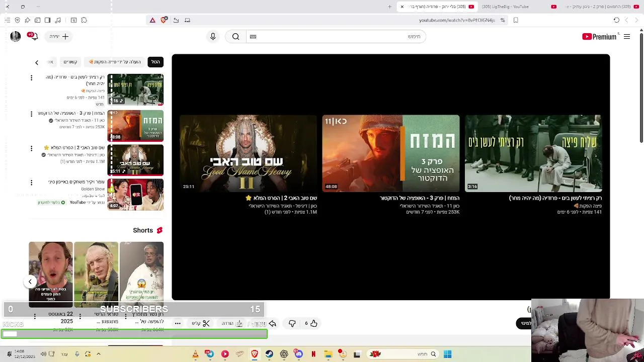Image resolution: width=644 pixels, height=362 pixels.
Task: Open site settings icon in address bar
Action: coord(502,20)
